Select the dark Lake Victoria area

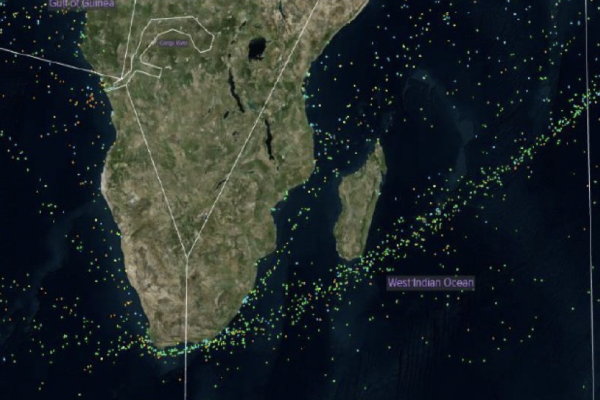click(256, 48)
